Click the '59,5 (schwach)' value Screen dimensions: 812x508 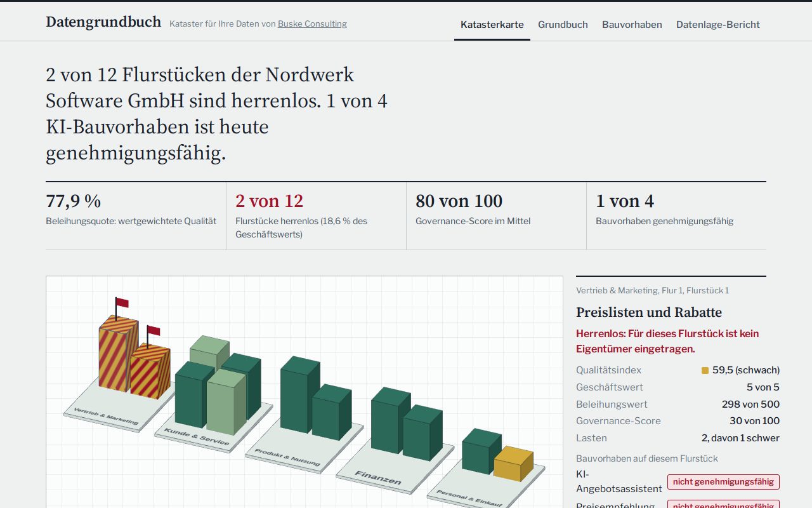[x=746, y=370]
